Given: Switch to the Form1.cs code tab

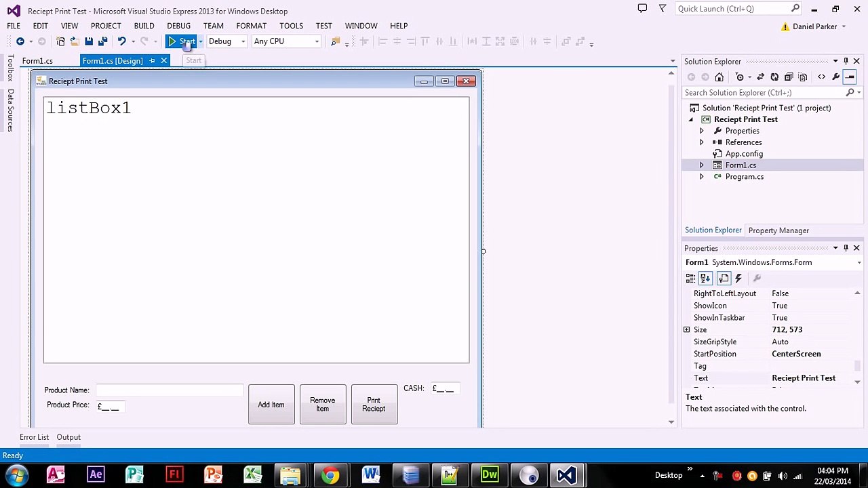Looking at the screenshot, I should [37, 61].
